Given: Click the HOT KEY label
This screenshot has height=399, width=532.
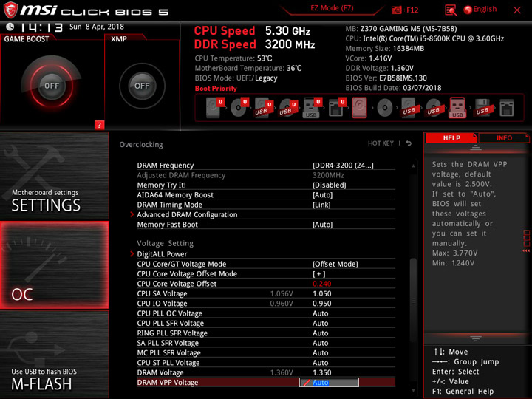Looking at the screenshot, I should pos(381,143).
